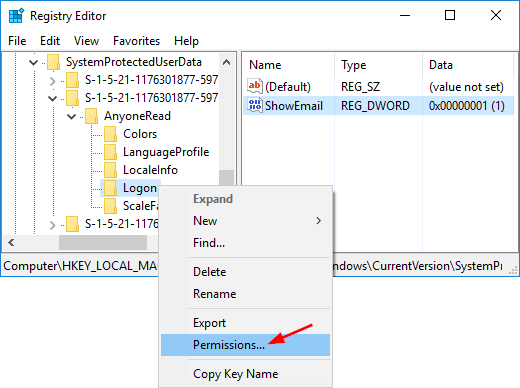Close the Registry Editor window

click(496, 15)
